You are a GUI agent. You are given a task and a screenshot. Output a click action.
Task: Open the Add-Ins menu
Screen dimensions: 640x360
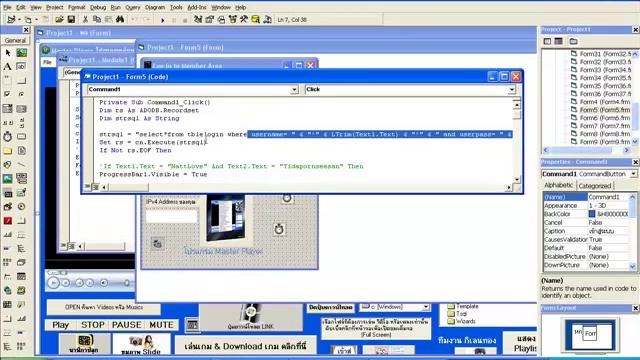click(x=197, y=7)
